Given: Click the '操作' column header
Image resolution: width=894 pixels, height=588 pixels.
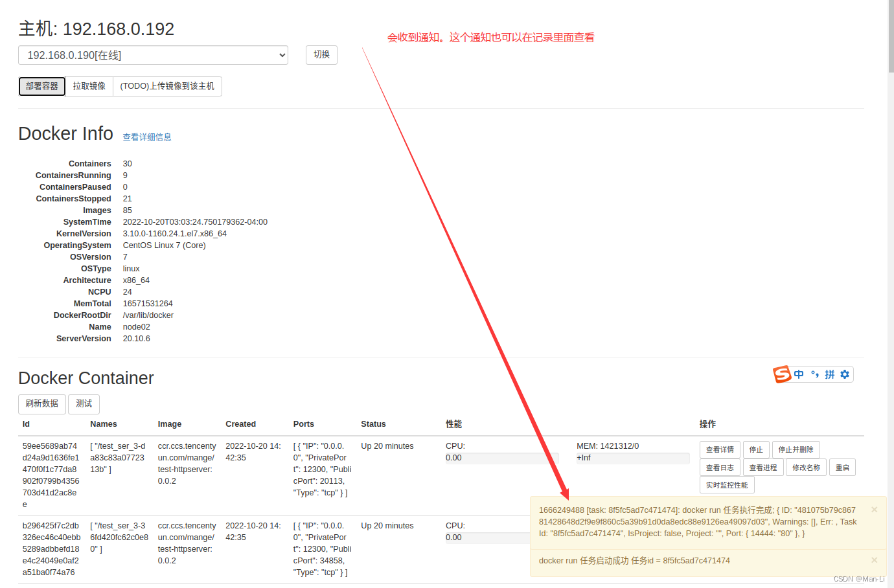Looking at the screenshot, I should coord(708,424).
